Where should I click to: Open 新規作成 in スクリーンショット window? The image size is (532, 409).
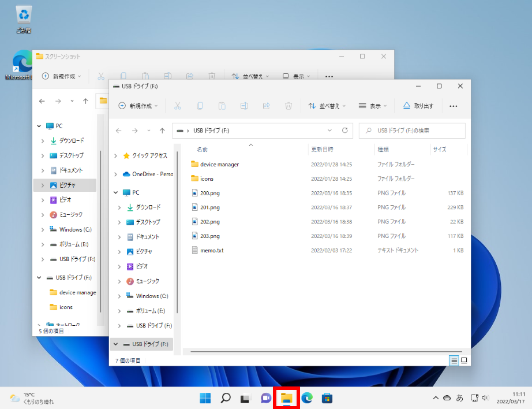61,76
